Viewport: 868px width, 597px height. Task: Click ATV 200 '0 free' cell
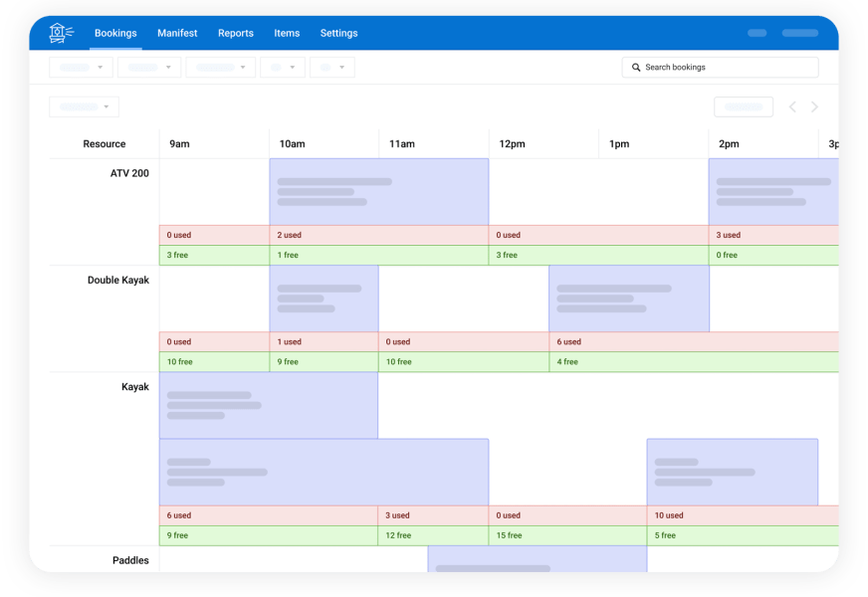tap(773, 255)
